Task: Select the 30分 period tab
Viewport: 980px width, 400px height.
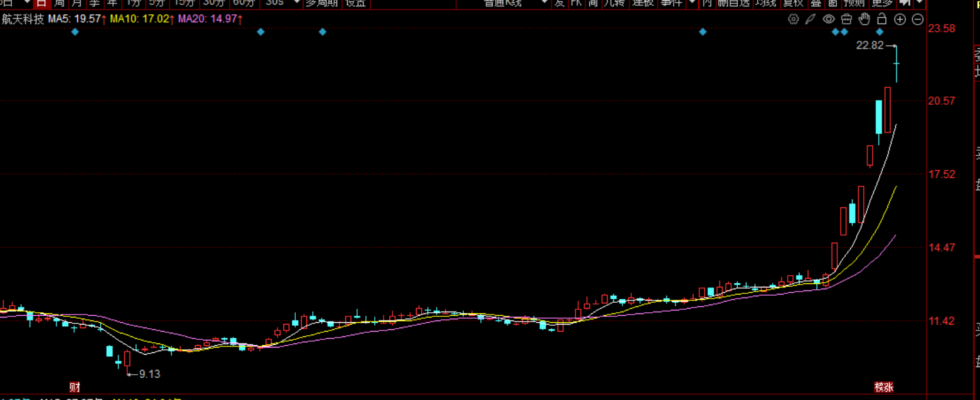Action: coord(213,3)
